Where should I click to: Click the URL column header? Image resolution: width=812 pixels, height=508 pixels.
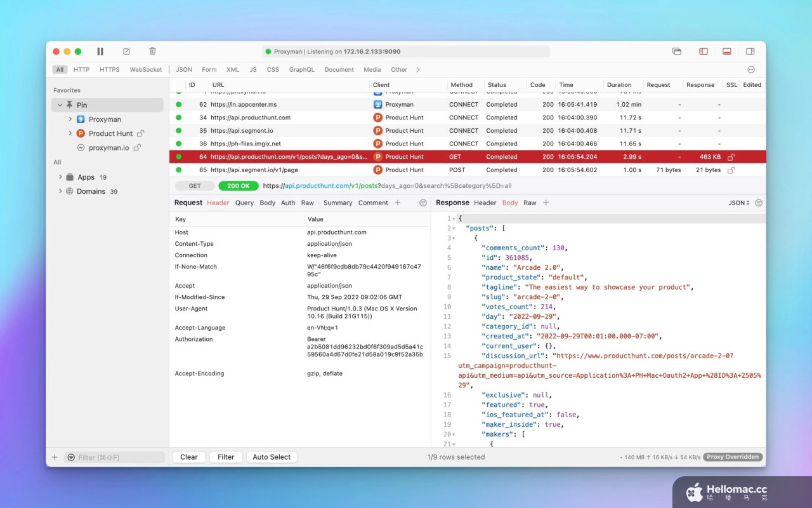pos(218,85)
